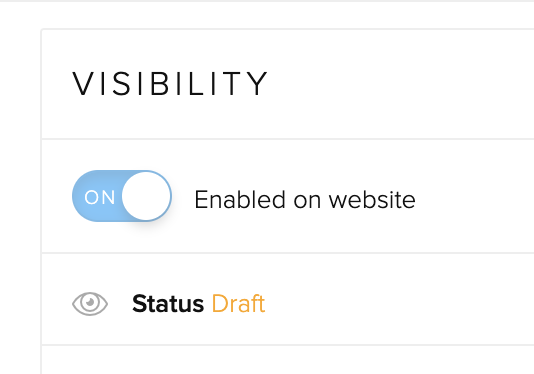Screen dimensions: 534x374
Task: Click empty area right of Enabled on website
Action: coord(475,199)
